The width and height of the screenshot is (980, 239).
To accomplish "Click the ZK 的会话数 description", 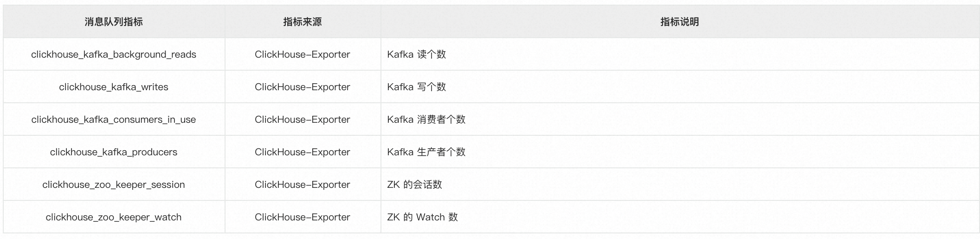I will pos(415,185).
